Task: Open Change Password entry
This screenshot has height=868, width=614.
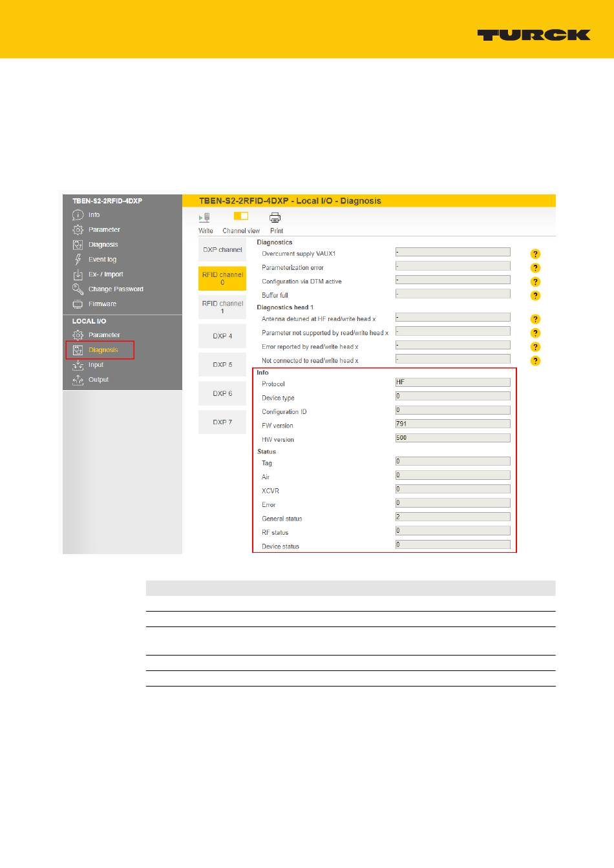Action: 116,289
